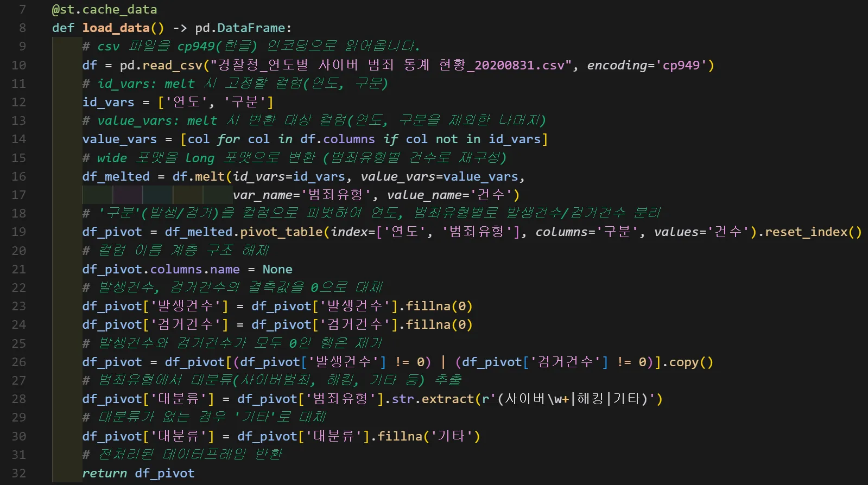868x485 pixels.
Task: Click the return keyword on line 32
Action: coord(105,473)
